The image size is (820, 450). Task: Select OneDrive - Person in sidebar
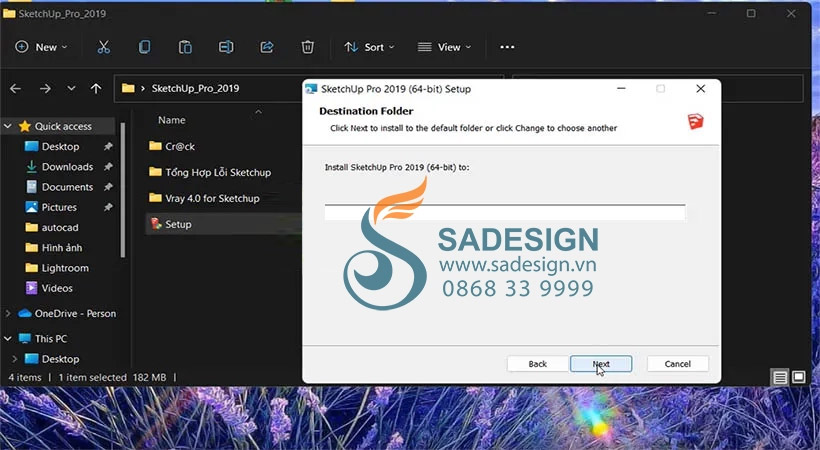(x=75, y=313)
